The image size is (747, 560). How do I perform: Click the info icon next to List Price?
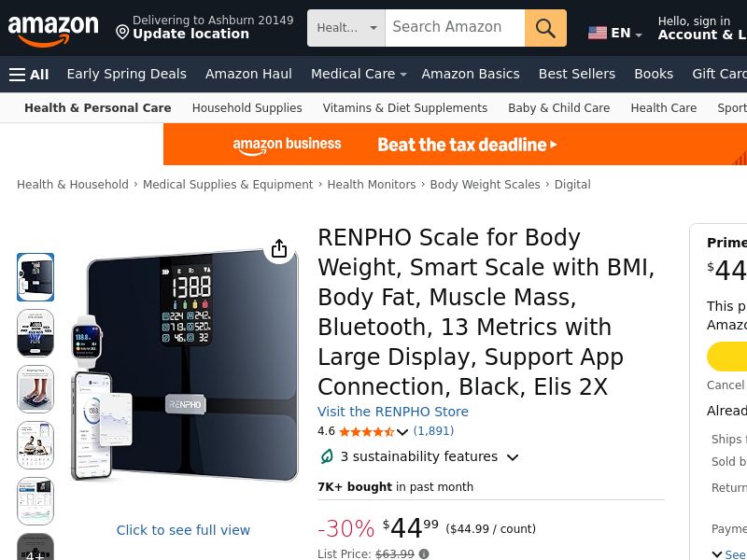[x=422, y=554]
